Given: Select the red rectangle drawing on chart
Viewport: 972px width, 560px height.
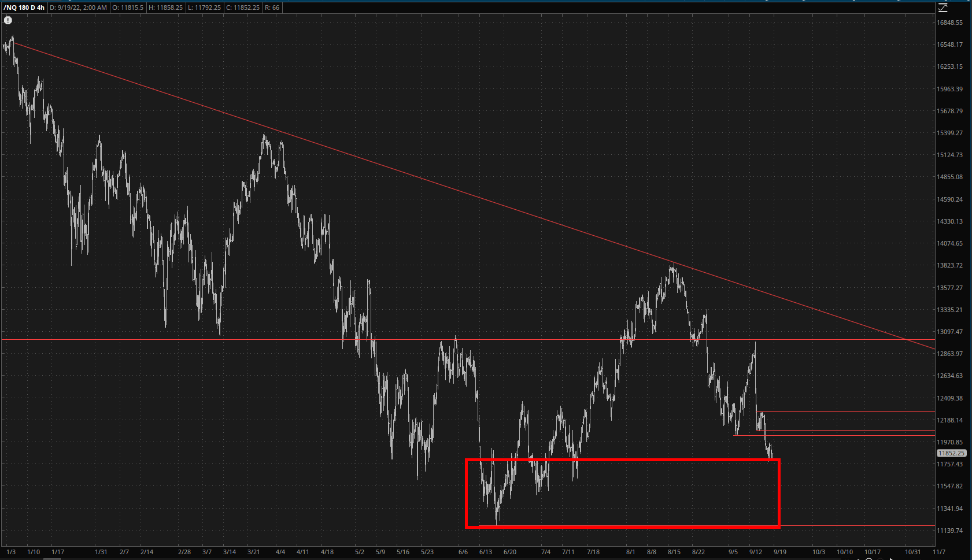Looking at the screenshot, I should coord(622,460).
